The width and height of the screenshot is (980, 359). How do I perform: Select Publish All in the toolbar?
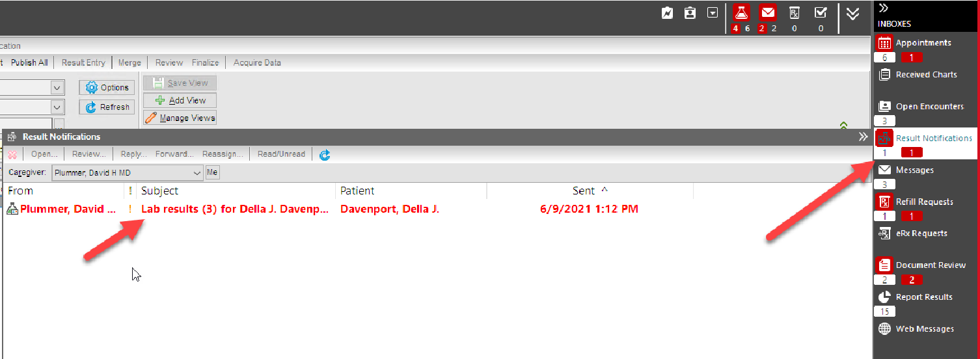click(x=29, y=62)
